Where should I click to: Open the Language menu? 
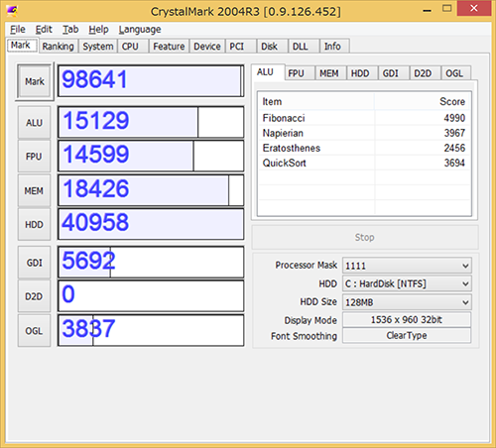[x=140, y=30]
